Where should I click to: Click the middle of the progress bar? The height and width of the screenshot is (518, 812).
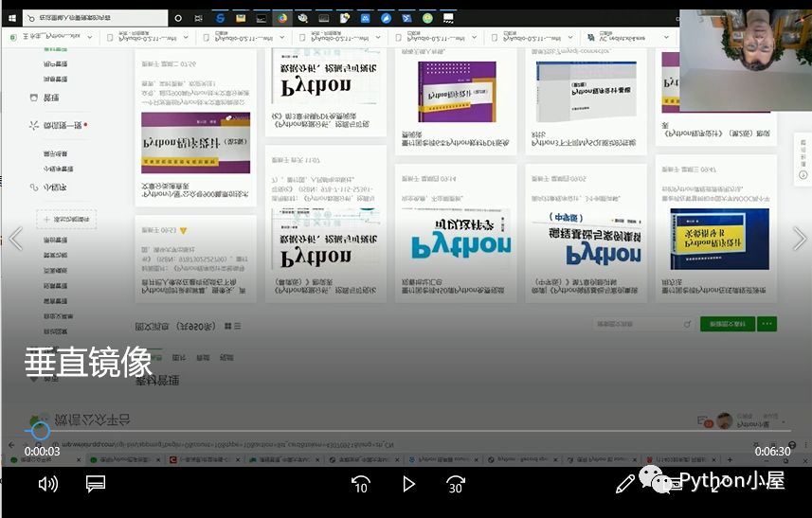pyautogui.click(x=408, y=431)
